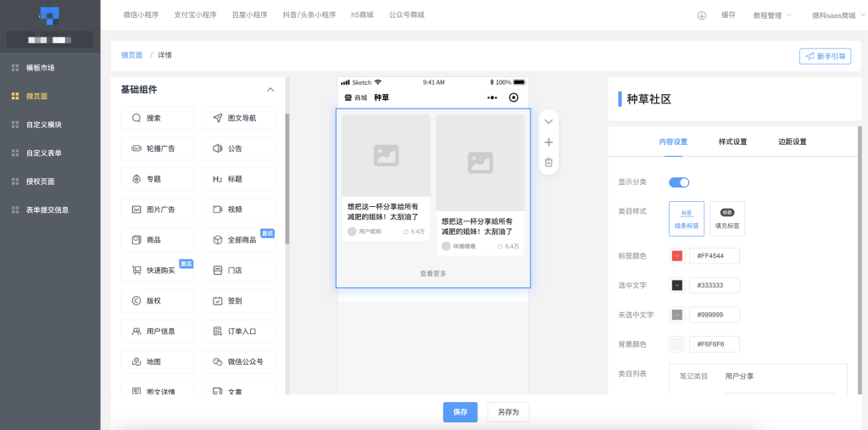Screen dimensions: 868x430
Task: Collapse the 基础组件 panel
Action: (x=270, y=90)
